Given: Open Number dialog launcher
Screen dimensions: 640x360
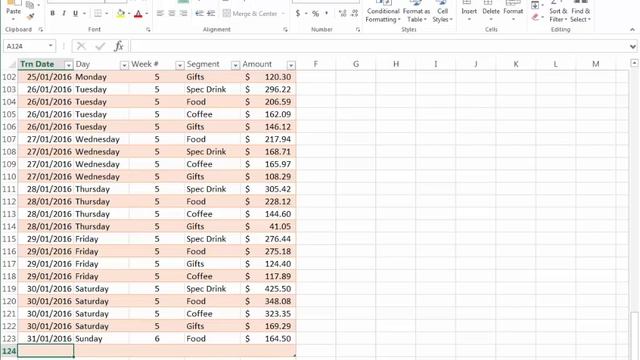Looking at the screenshot, I should pos(358,29).
